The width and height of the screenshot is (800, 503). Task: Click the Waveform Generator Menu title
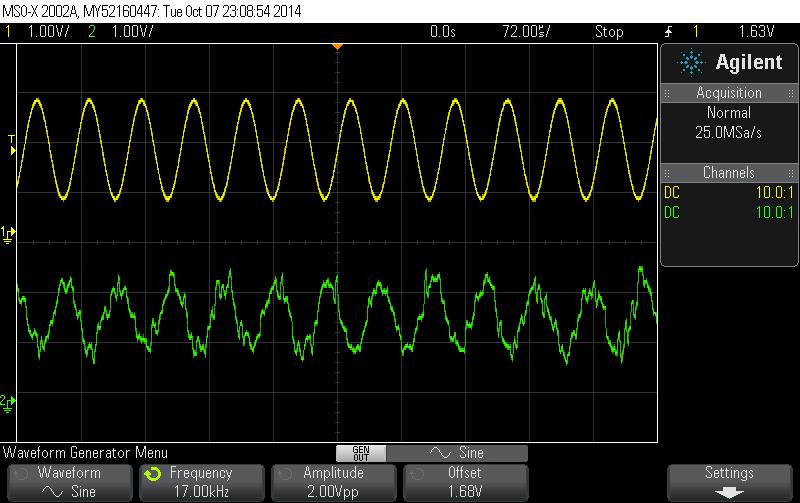coord(85,452)
